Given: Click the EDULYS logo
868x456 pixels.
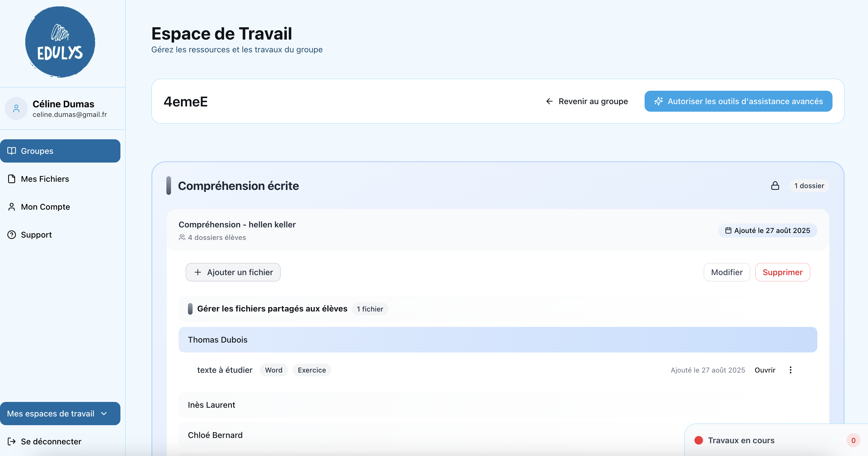Looking at the screenshot, I should [x=60, y=42].
